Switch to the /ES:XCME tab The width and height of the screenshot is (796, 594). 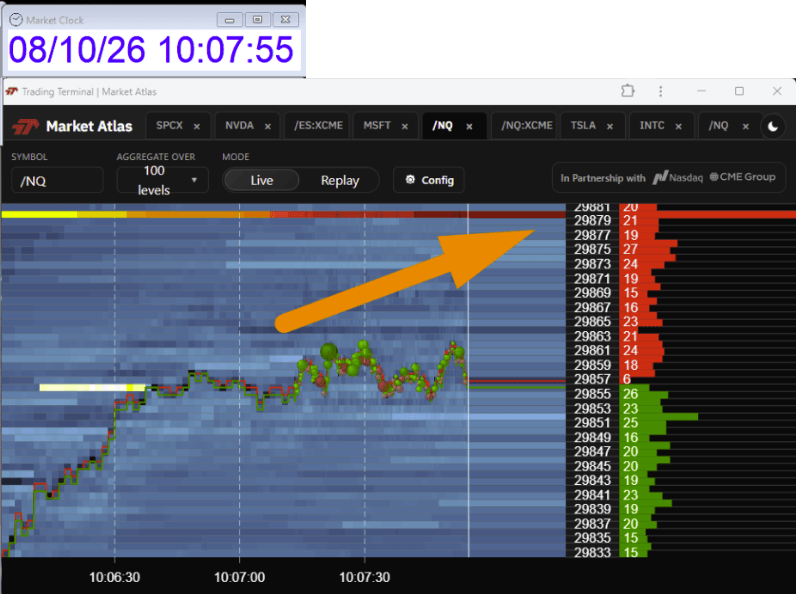click(318, 125)
